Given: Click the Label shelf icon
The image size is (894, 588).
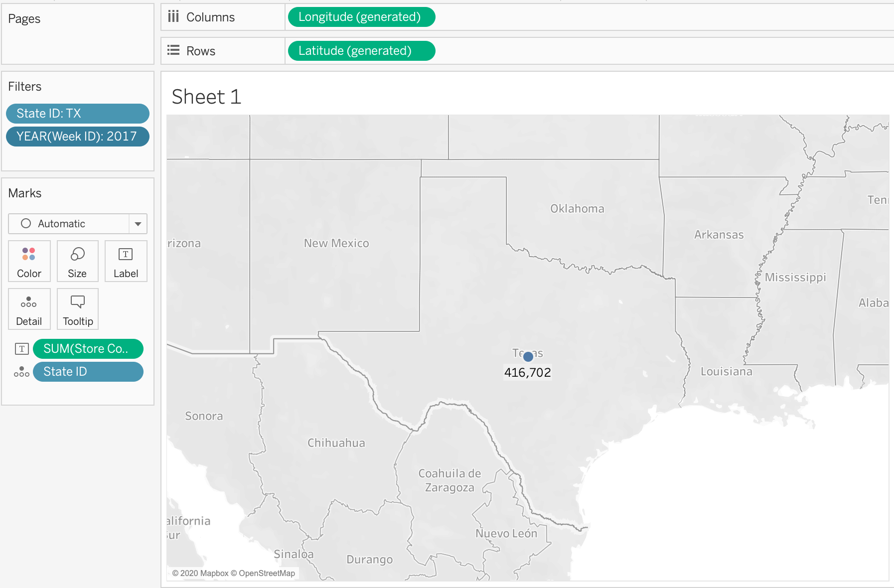Looking at the screenshot, I should click(x=126, y=261).
